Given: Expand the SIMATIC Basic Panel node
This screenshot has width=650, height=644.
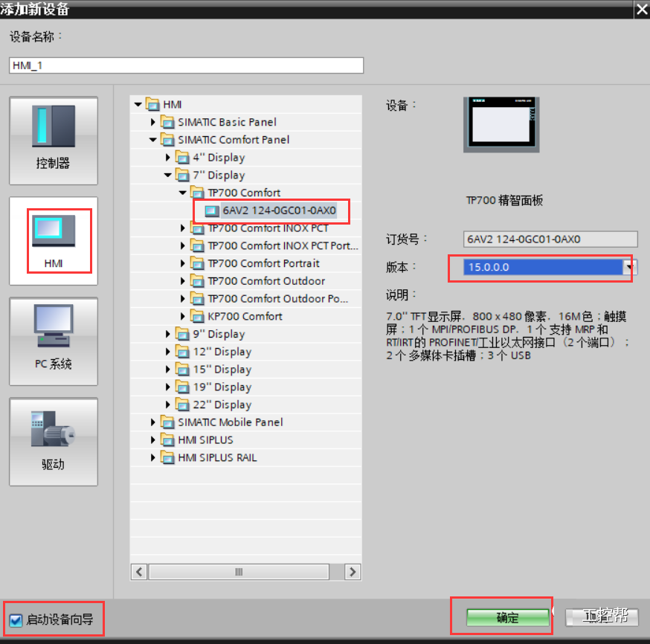Looking at the screenshot, I should (x=153, y=122).
